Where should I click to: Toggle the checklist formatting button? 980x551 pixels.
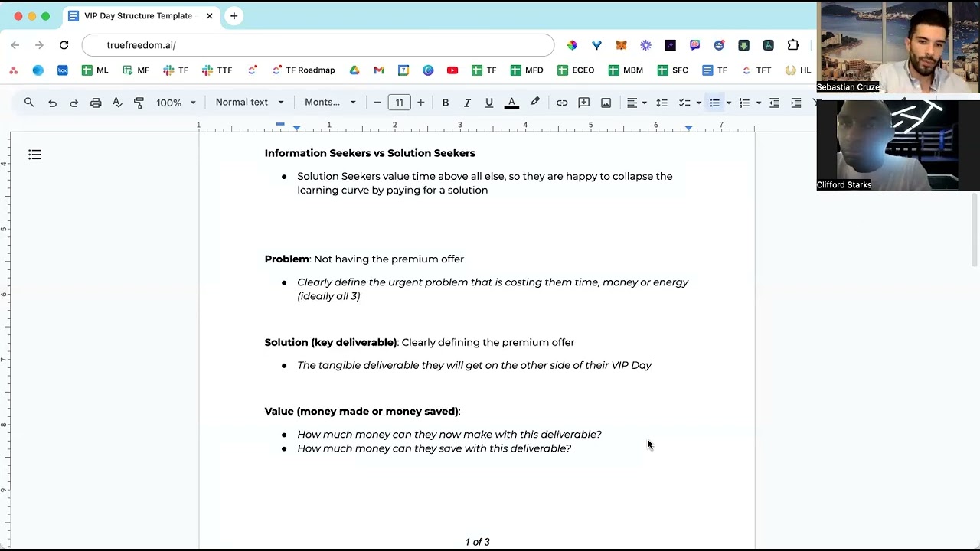tap(684, 103)
